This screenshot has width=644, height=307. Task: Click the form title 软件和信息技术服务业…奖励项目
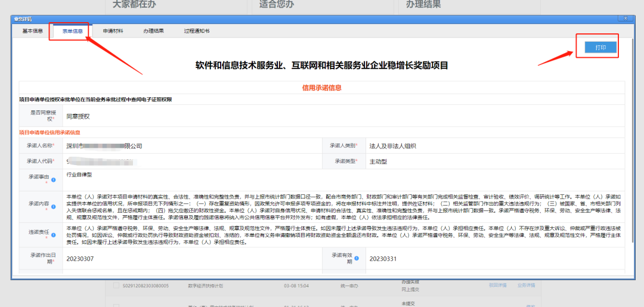point(321,66)
